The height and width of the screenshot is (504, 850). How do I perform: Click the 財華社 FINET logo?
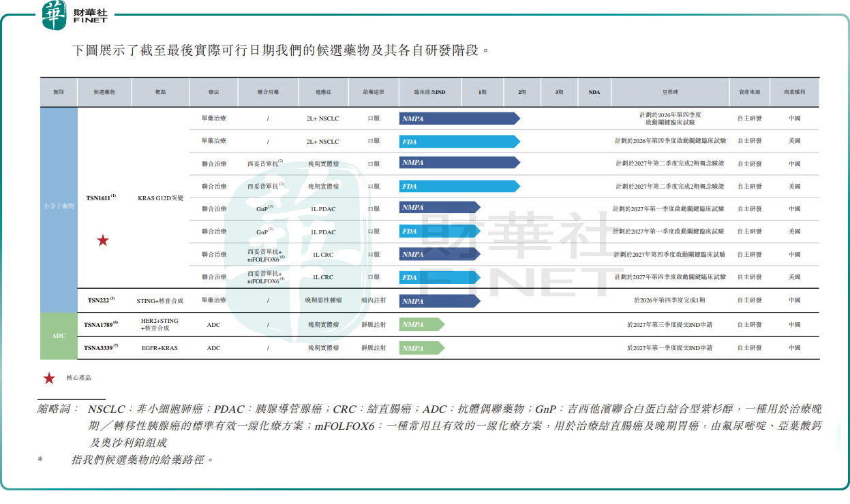point(75,16)
